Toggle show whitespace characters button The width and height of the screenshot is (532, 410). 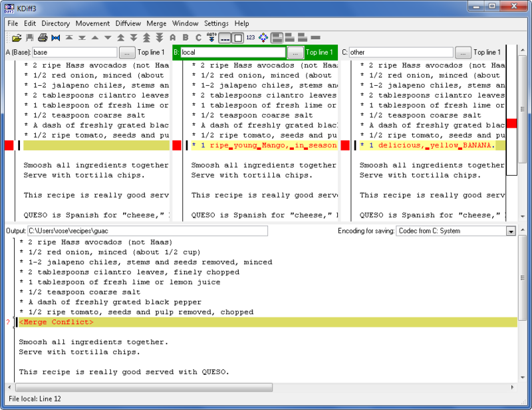click(225, 38)
